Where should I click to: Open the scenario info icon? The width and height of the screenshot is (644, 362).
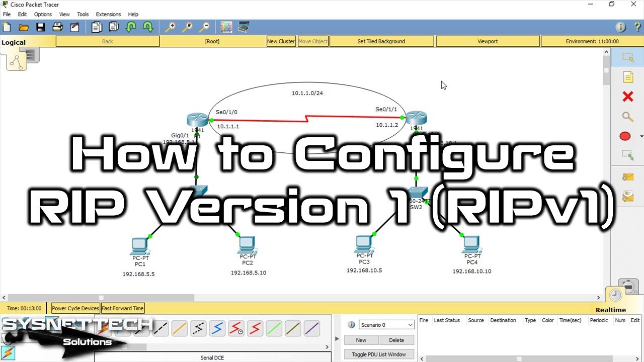click(x=351, y=325)
